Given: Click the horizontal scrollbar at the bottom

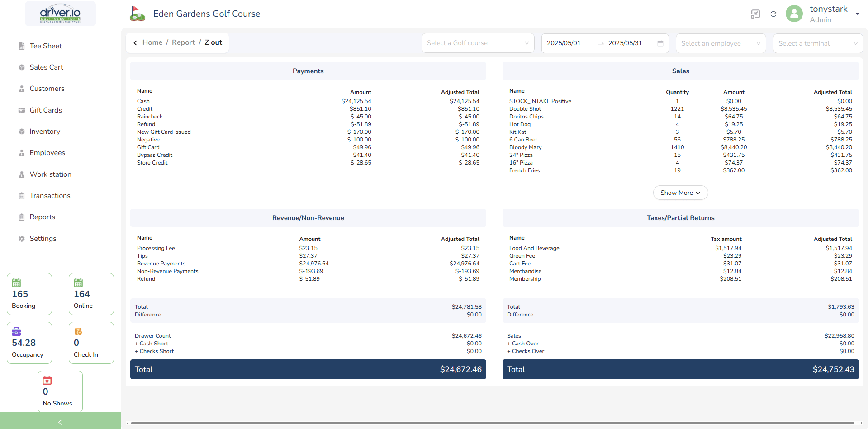Looking at the screenshot, I should click(492, 423).
